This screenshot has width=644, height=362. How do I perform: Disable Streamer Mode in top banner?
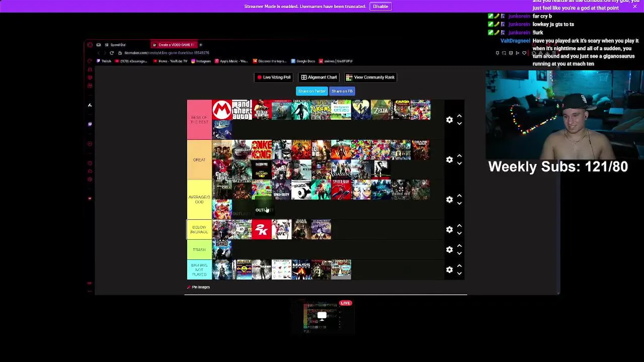[x=380, y=6]
